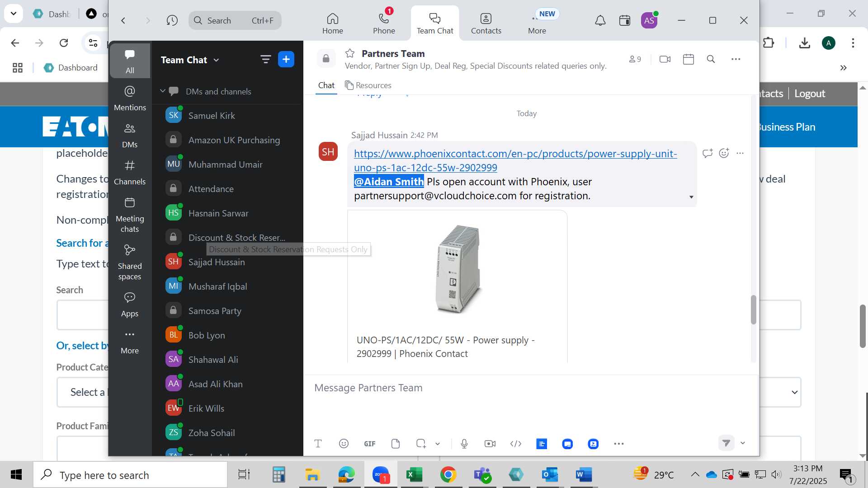Open chat with Bob Lyon
Image resolution: width=868 pixels, height=488 pixels.
click(226, 335)
